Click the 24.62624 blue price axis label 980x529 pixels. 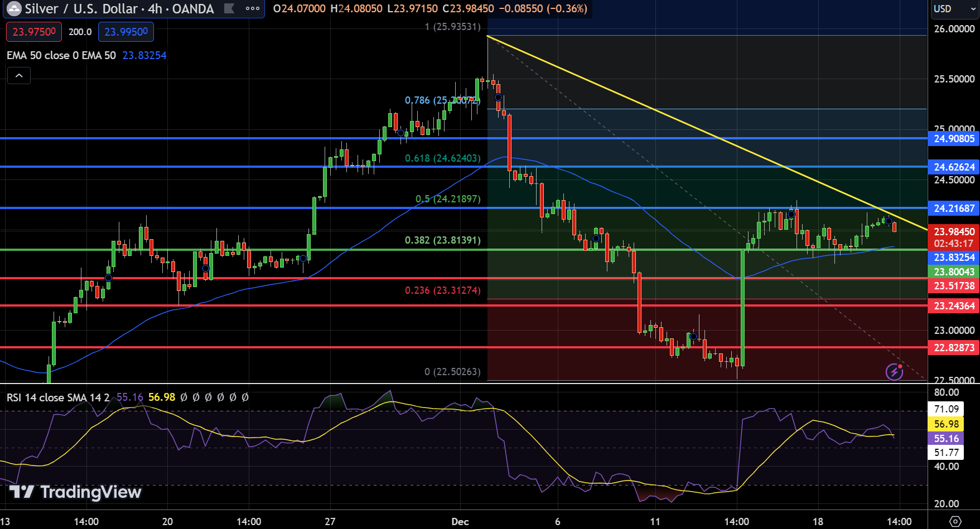coord(954,167)
